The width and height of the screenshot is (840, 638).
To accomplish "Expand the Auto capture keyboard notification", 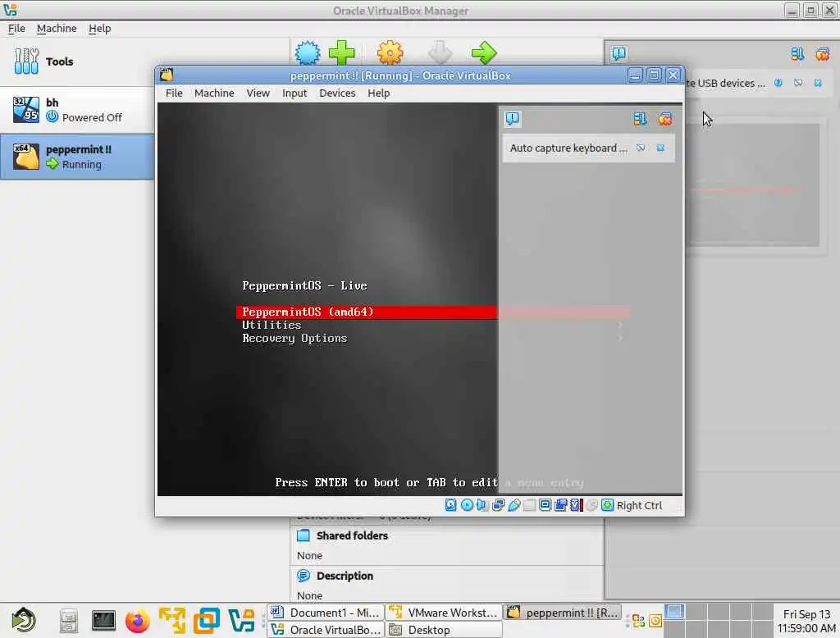I will [x=568, y=148].
